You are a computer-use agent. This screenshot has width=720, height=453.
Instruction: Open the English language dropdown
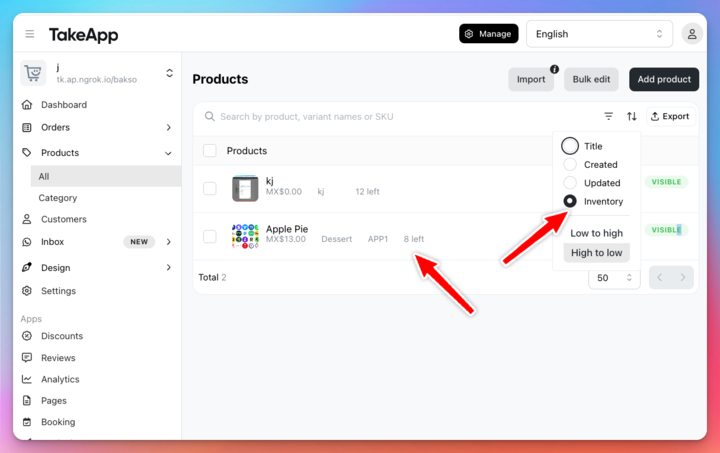point(599,34)
